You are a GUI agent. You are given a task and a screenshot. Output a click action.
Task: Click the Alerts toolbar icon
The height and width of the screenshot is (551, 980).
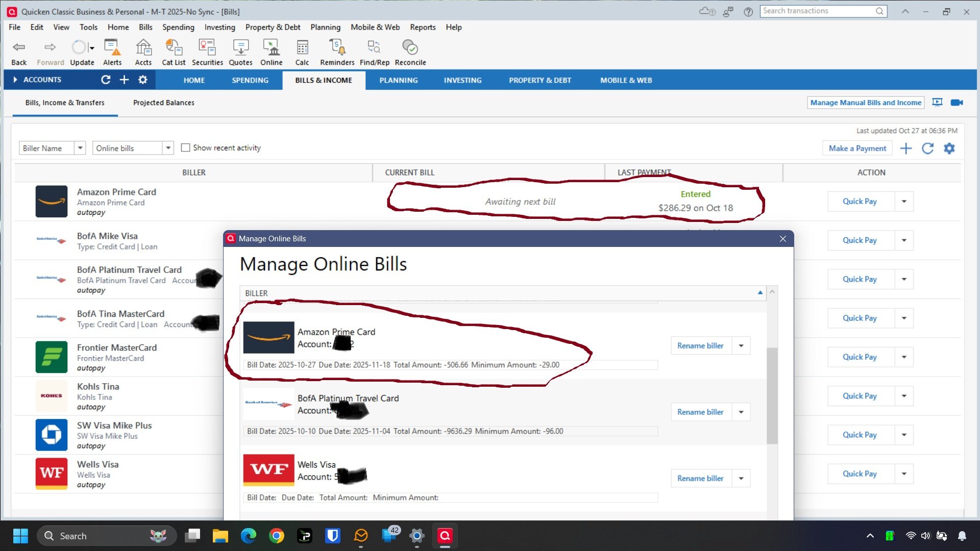[x=112, y=51]
